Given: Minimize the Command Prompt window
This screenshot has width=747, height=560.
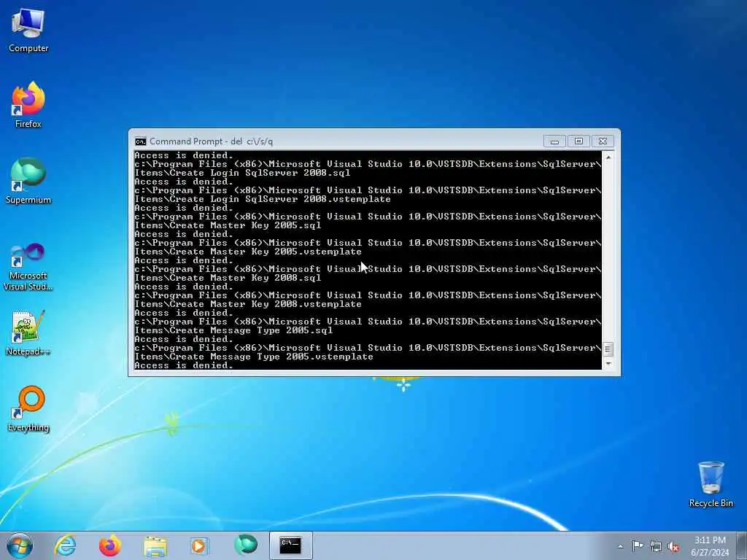Looking at the screenshot, I should pyautogui.click(x=554, y=141).
